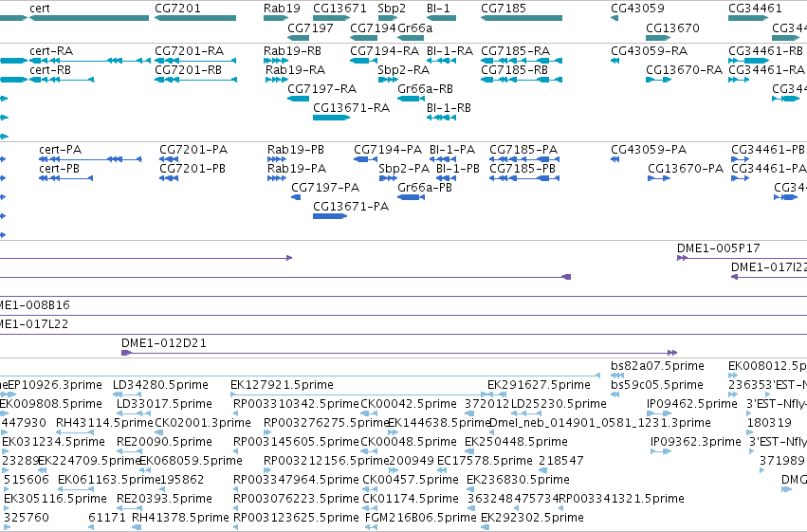Select the DME1-005P17 clone feature
The image size is (807, 532).
point(742,258)
